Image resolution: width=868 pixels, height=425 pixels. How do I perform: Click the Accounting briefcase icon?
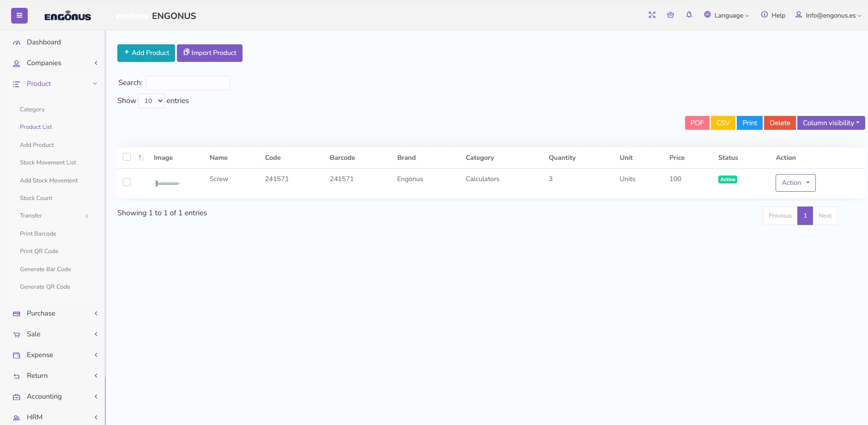pyautogui.click(x=17, y=397)
